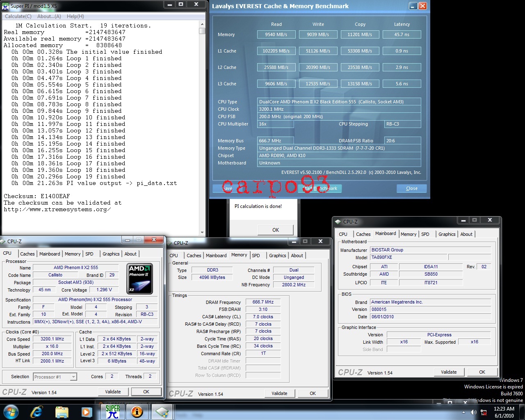Switch to Super PI via taskbar icon
The image size is (525, 420).
coord(112,411)
